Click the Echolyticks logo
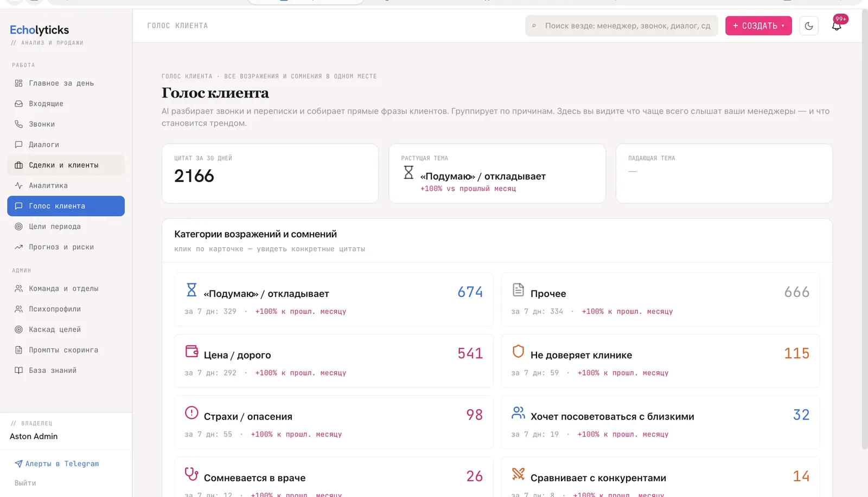This screenshot has height=497, width=868. click(40, 30)
